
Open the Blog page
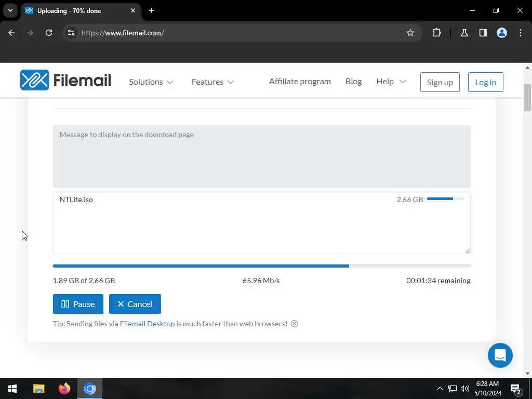353,82
